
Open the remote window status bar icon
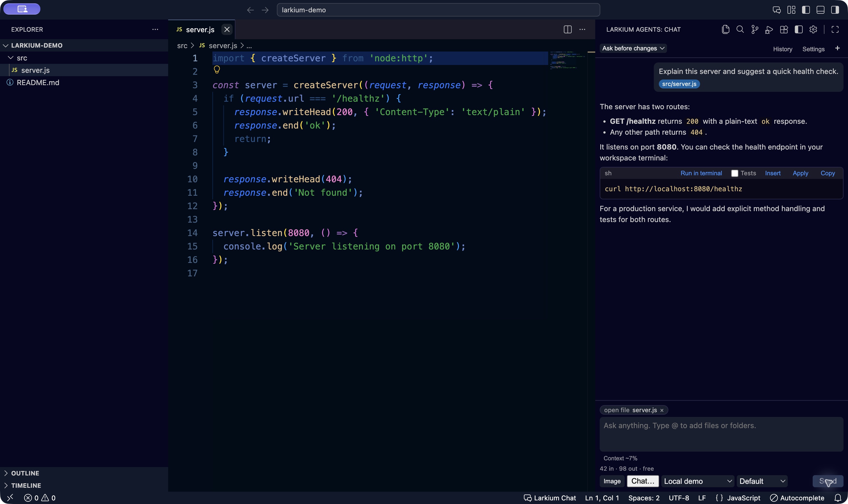click(10, 498)
